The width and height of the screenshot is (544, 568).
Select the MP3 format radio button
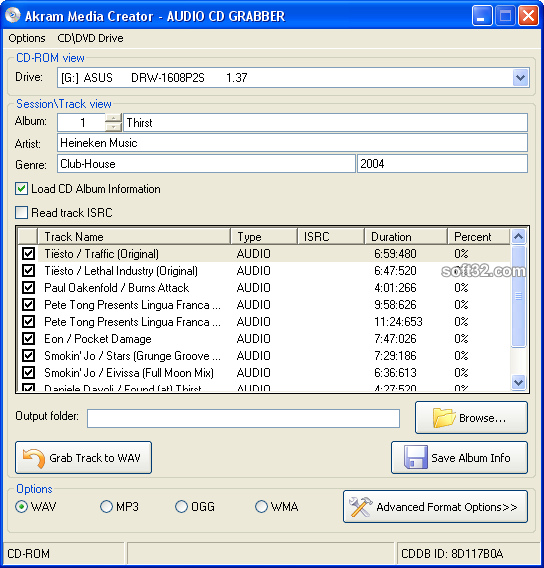(x=106, y=506)
